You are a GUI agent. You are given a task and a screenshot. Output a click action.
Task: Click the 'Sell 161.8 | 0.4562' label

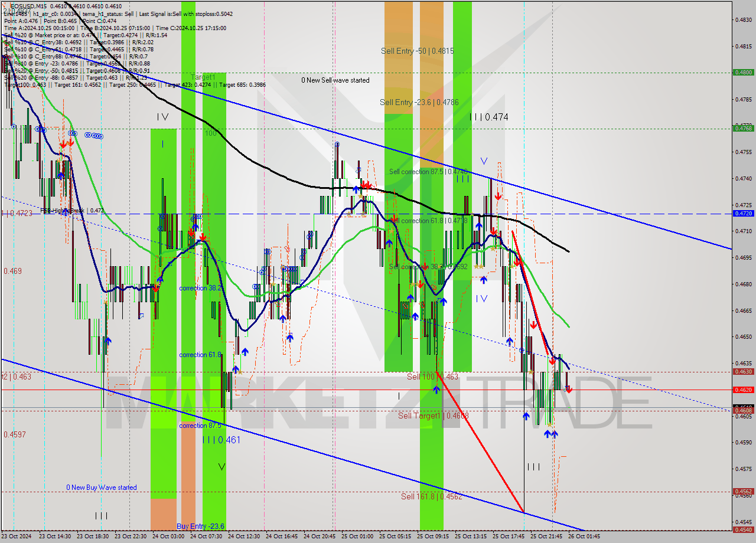click(431, 496)
